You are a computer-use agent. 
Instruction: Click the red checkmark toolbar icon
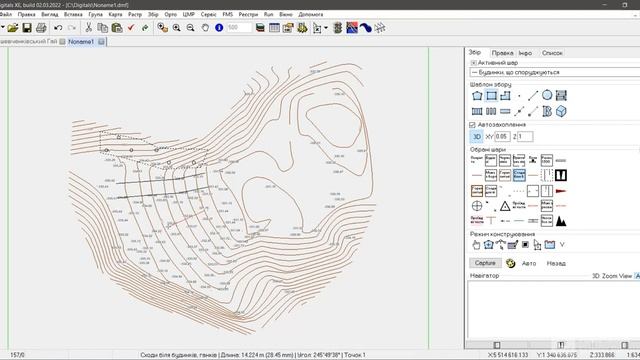coord(131,28)
